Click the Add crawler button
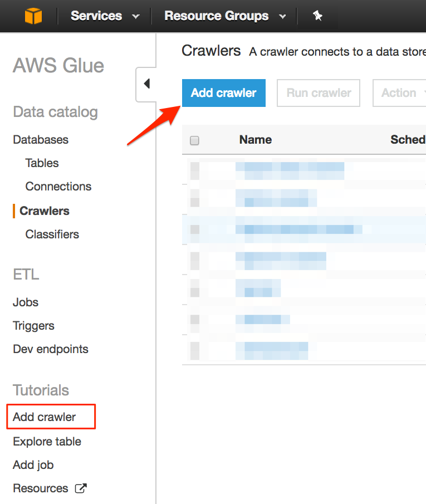Screen dimensions: 426x504 point(223,93)
